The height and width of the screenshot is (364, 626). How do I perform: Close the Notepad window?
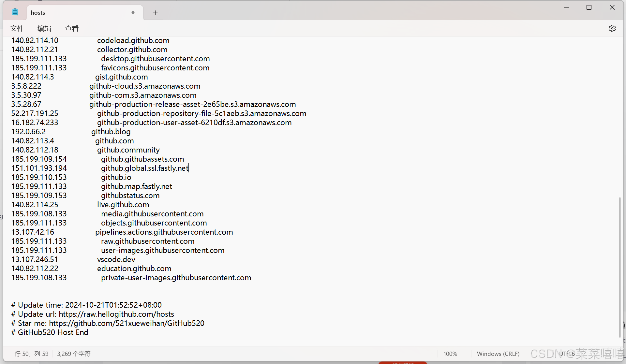tap(612, 7)
